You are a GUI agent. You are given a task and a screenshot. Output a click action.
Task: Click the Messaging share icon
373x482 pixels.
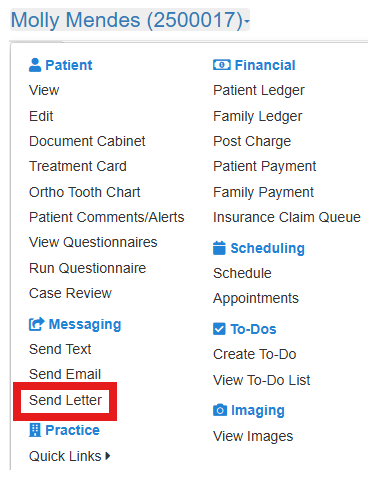click(x=36, y=324)
